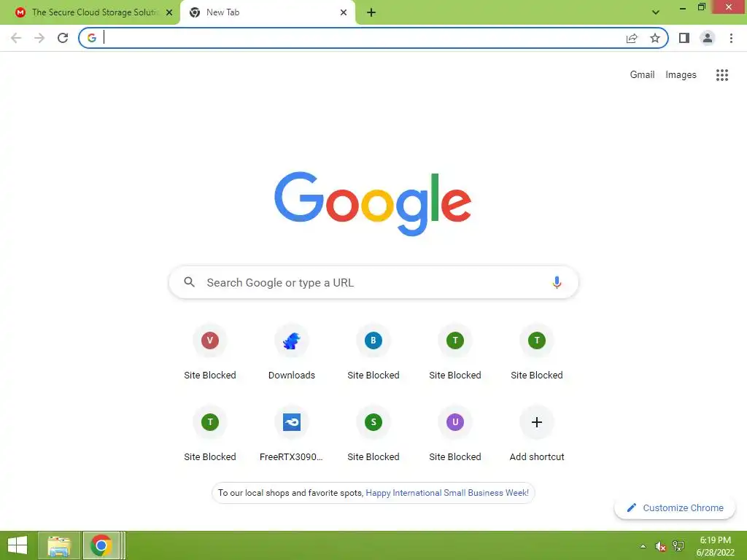747x560 pixels.
Task: Click the taskbar clock showing 6:19 PM
Action: coord(715,546)
